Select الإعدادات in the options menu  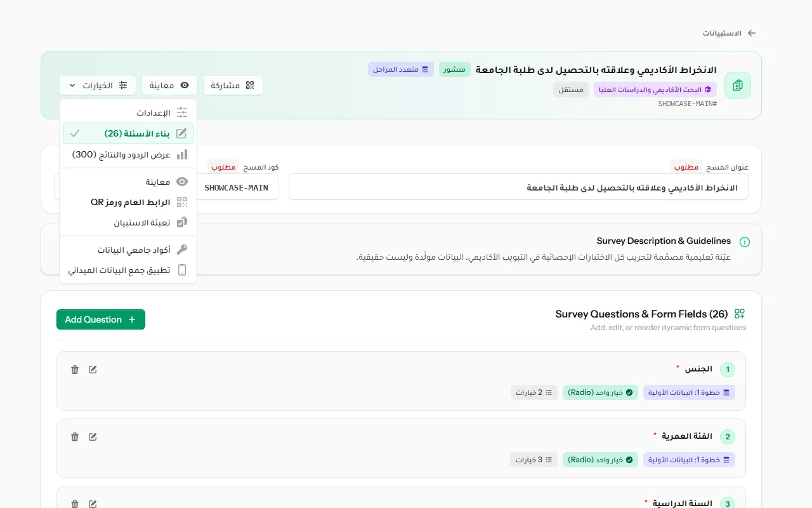pos(128,113)
